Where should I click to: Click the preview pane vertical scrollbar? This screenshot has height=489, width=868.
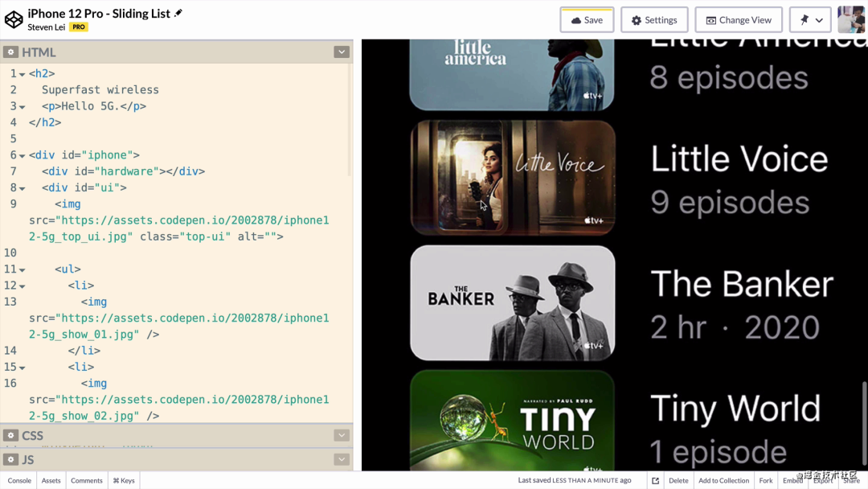pyautogui.click(x=864, y=424)
